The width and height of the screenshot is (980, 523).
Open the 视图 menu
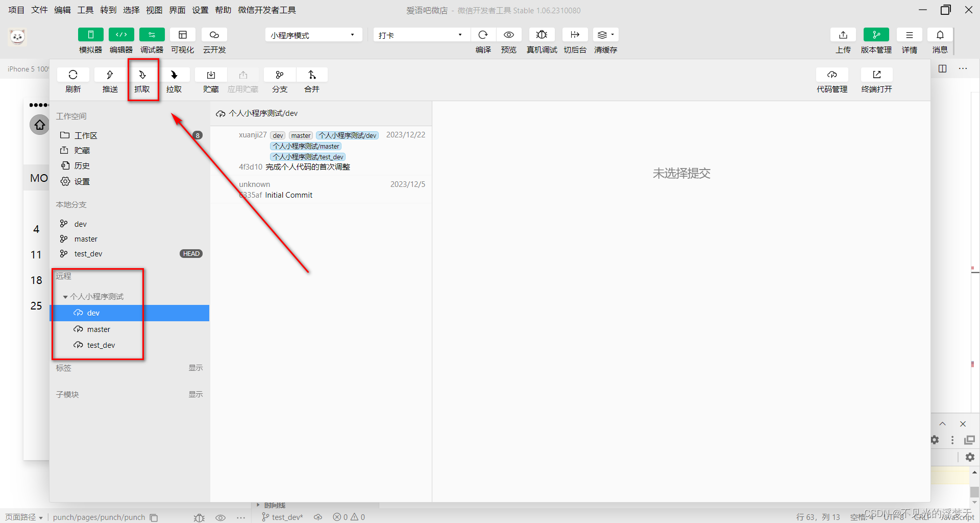[154, 10]
